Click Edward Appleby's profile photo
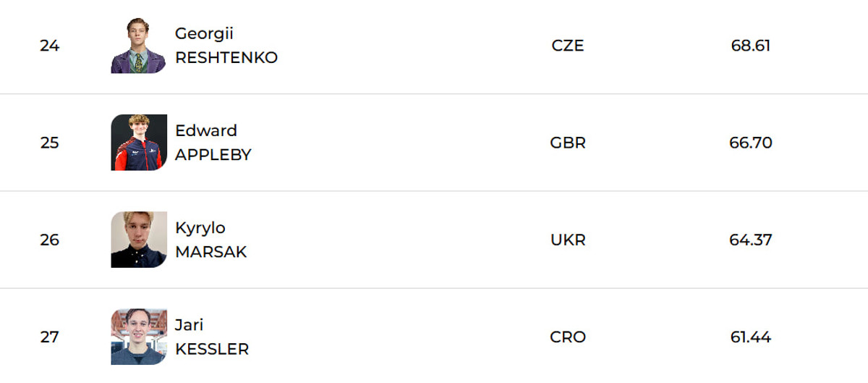The width and height of the screenshot is (868, 383). click(x=138, y=143)
